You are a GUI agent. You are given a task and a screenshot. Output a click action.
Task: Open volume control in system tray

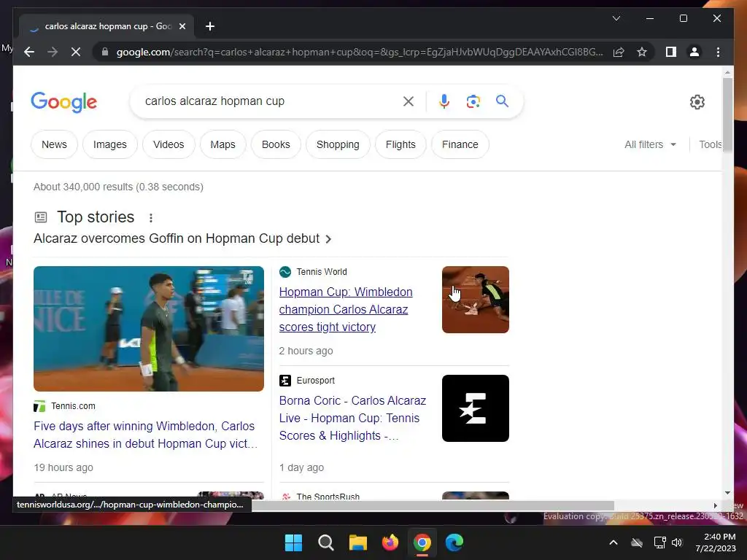(x=677, y=542)
